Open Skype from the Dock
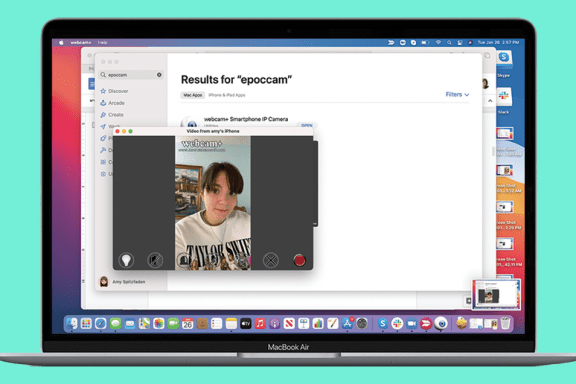Image resolution: width=576 pixels, height=384 pixels. click(382, 323)
